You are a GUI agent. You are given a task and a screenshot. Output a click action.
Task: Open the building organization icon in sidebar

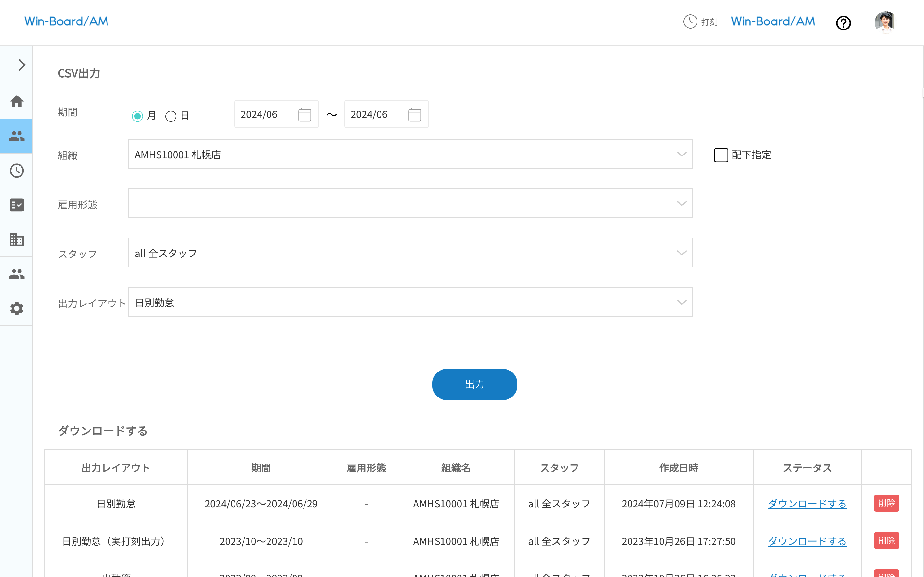click(x=16, y=240)
